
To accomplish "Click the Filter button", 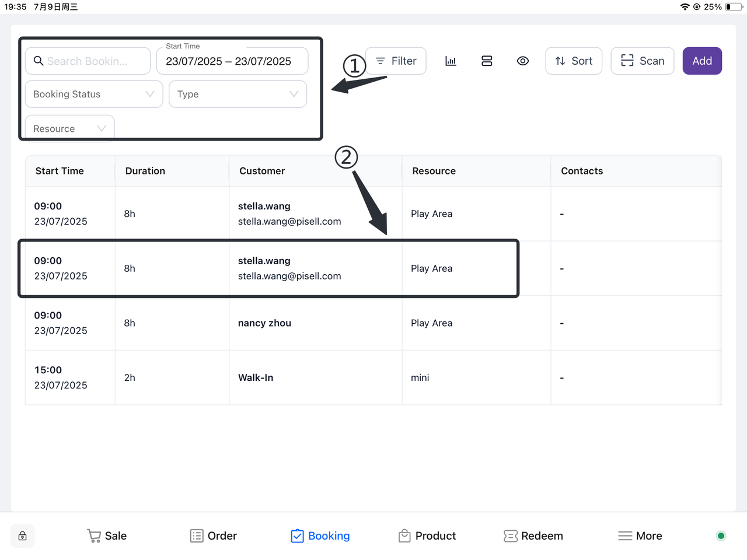I will 396,61.
